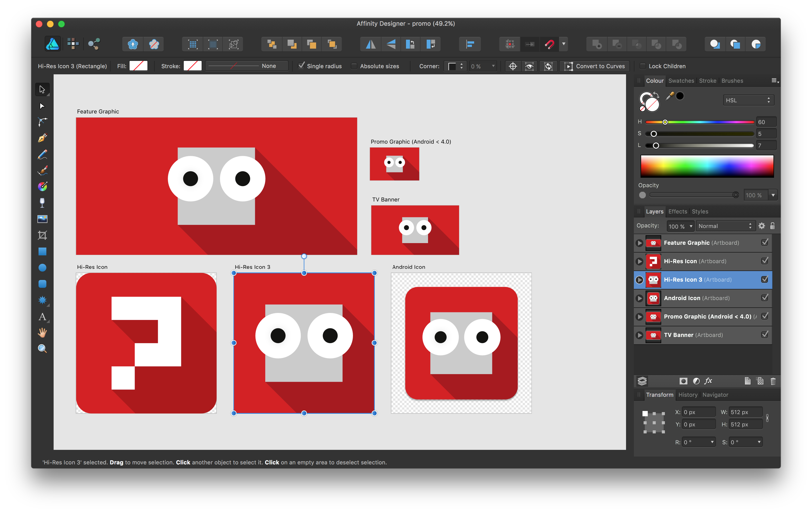Click Convert to Curves button
812x513 pixels.
click(595, 66)
